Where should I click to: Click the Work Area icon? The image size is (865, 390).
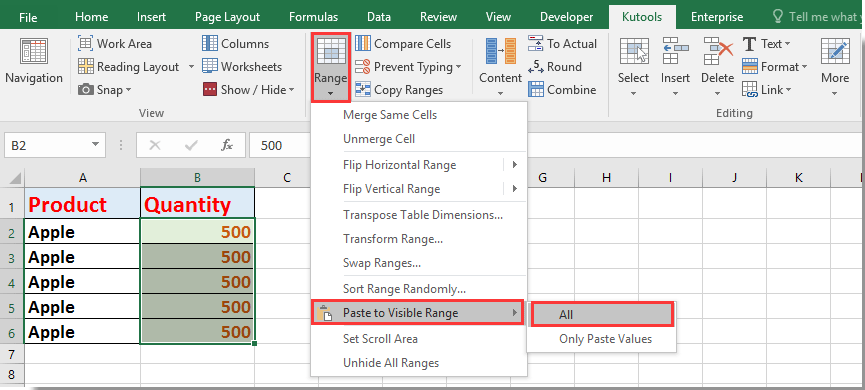click(86, 44)
